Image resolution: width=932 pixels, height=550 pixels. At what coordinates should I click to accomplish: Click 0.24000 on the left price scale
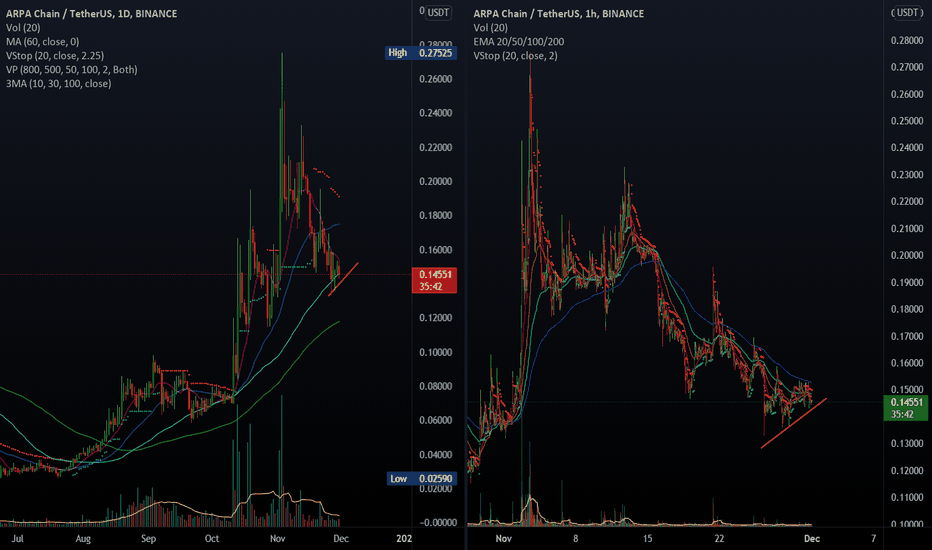436,113
